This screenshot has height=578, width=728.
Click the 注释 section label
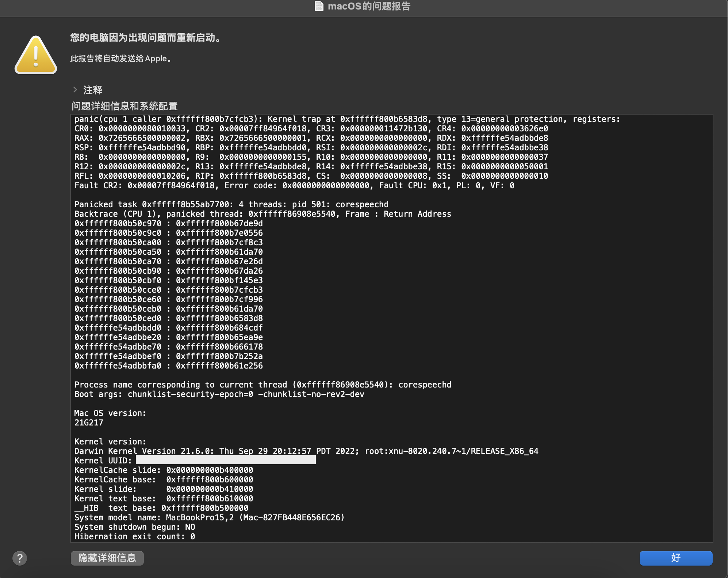tap(93, 90)
